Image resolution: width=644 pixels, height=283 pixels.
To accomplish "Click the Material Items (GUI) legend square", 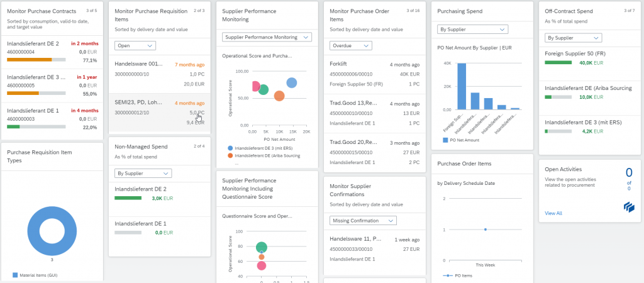I will [x=15, y=275].
